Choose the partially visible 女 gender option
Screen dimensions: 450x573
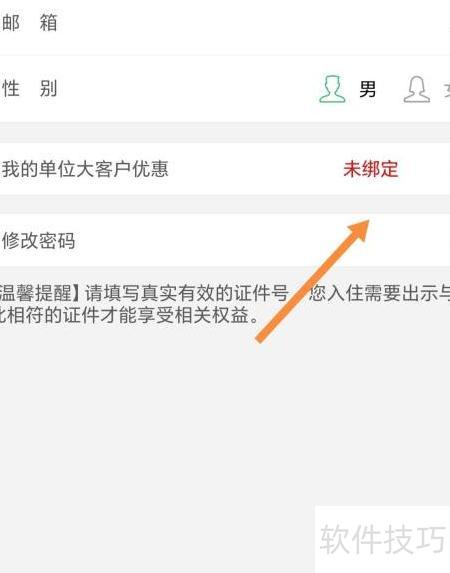[x=447, y=89]
